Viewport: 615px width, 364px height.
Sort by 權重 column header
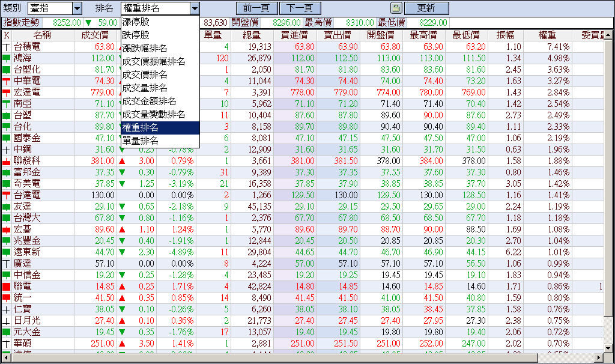coord(547,35)
